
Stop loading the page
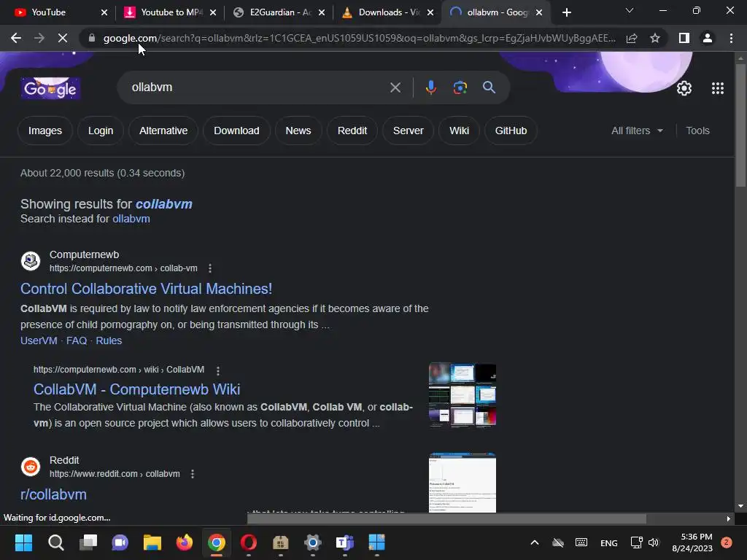point(63,38)
